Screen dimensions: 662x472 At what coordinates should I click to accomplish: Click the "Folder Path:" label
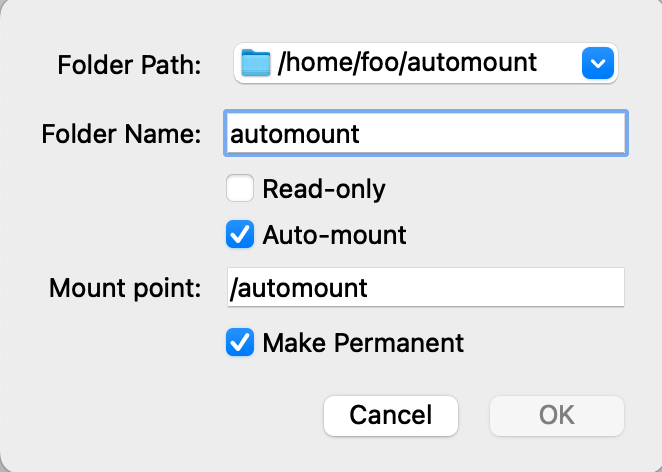tap(129, 66)
